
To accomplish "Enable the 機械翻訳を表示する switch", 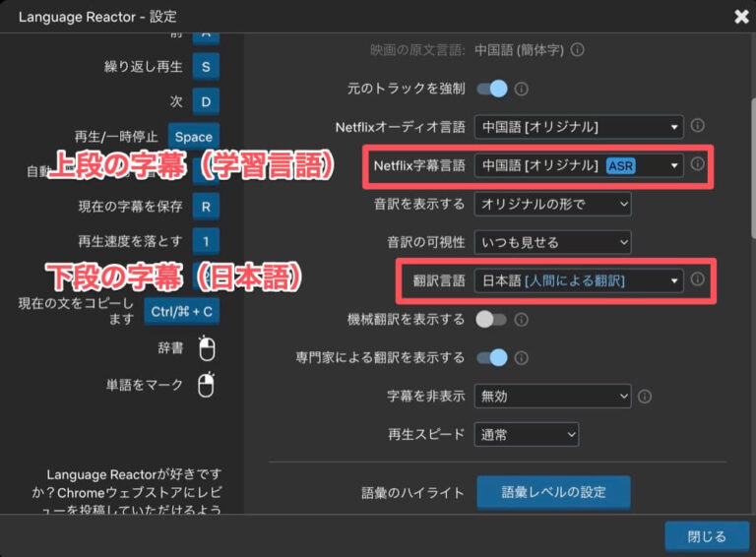I will pos(491,320).
